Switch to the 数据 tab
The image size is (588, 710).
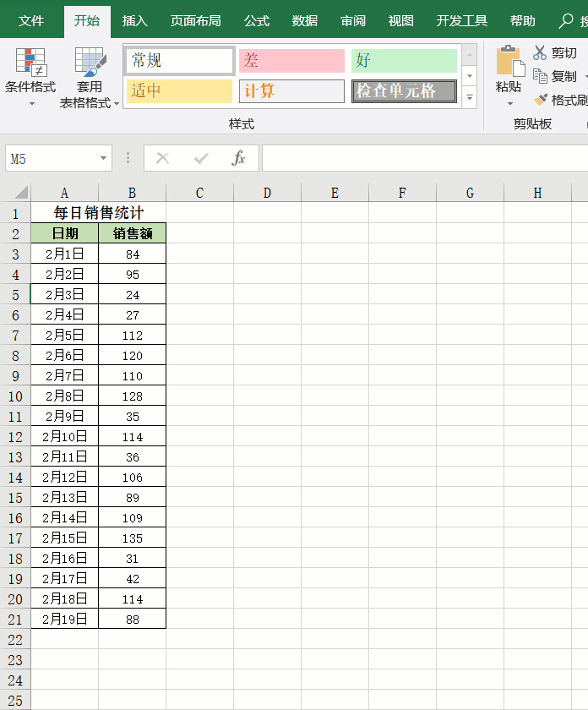[305, 21]
